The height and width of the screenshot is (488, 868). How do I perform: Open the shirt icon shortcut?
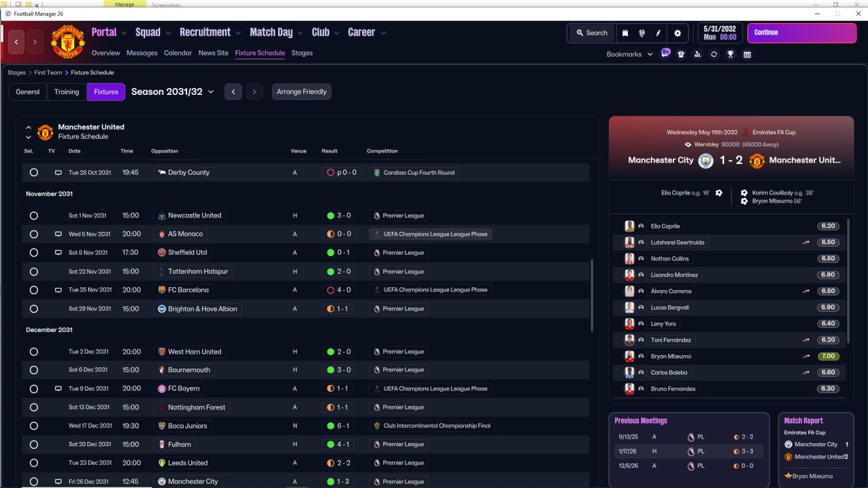pyautogui.click(x=681, y=54)
